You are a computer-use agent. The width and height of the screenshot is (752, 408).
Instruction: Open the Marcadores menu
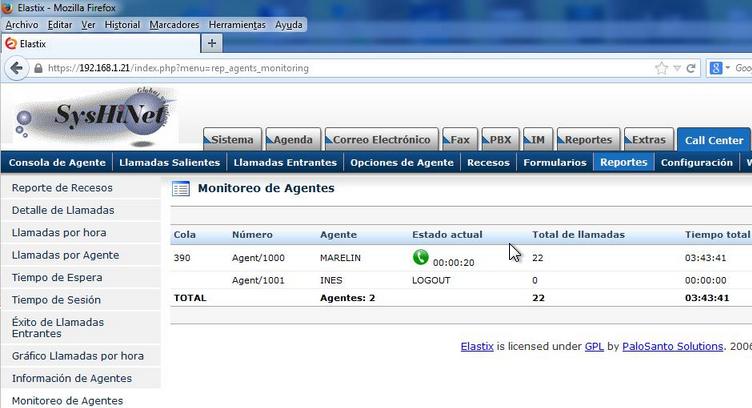pos(174,24)
